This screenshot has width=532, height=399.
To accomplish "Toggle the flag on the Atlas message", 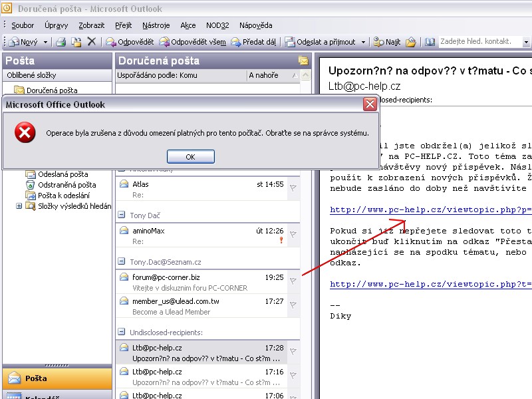I will pos(293,188).
